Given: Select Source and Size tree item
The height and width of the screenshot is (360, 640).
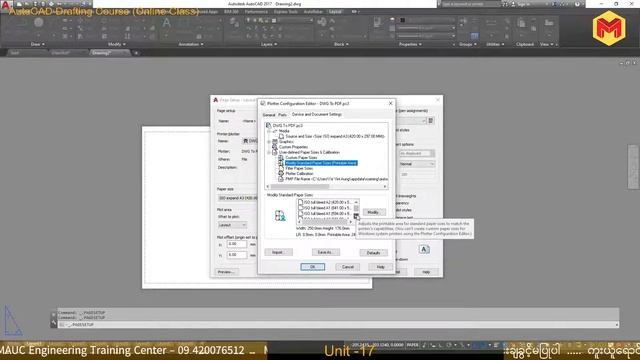Looking at the screenshot, I should [x=335, y=136].
